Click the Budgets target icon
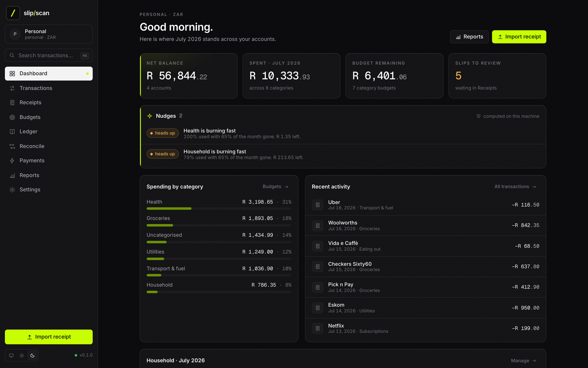 [12, 117]
